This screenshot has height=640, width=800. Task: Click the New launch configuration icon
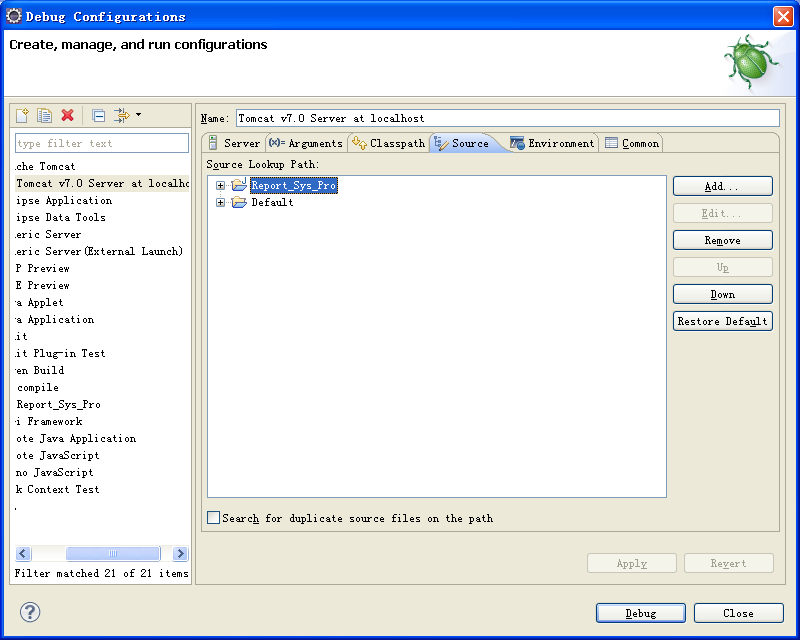click(22, 115)
